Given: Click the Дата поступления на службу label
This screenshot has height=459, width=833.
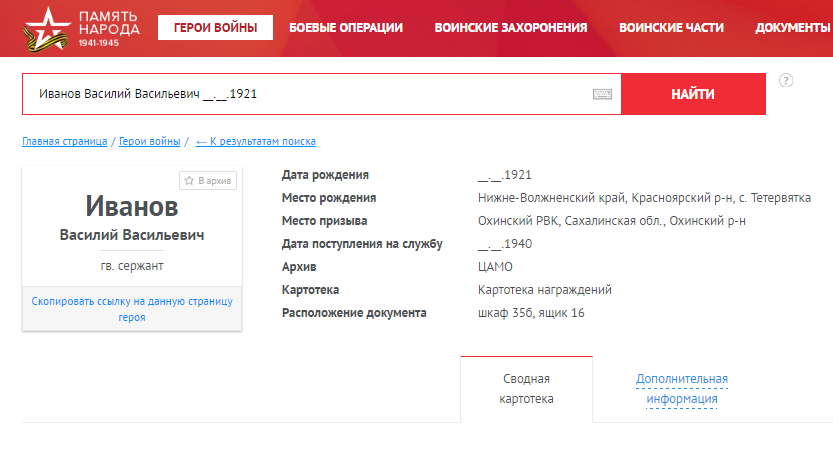Looking at the screenshot, I should tap(362, 244).
